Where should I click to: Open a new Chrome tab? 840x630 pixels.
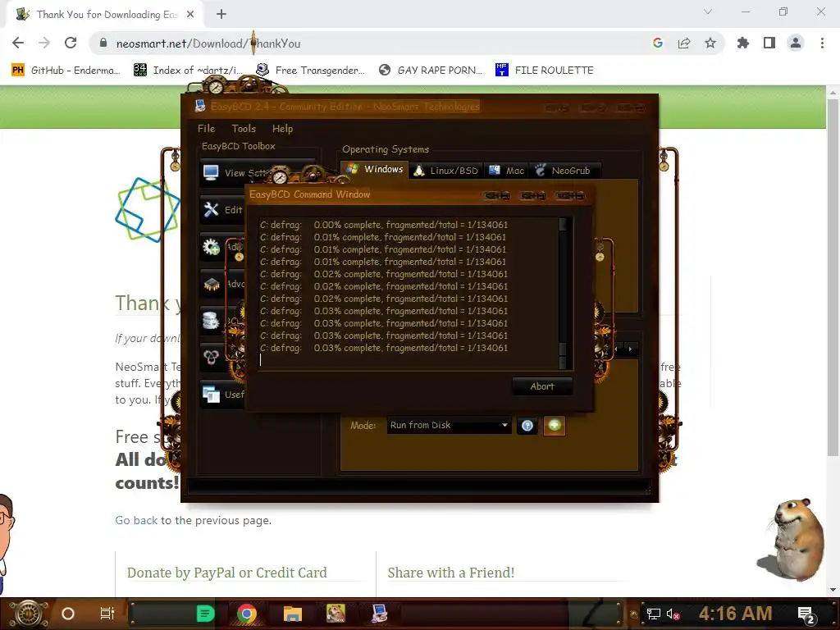pos(221,15)
